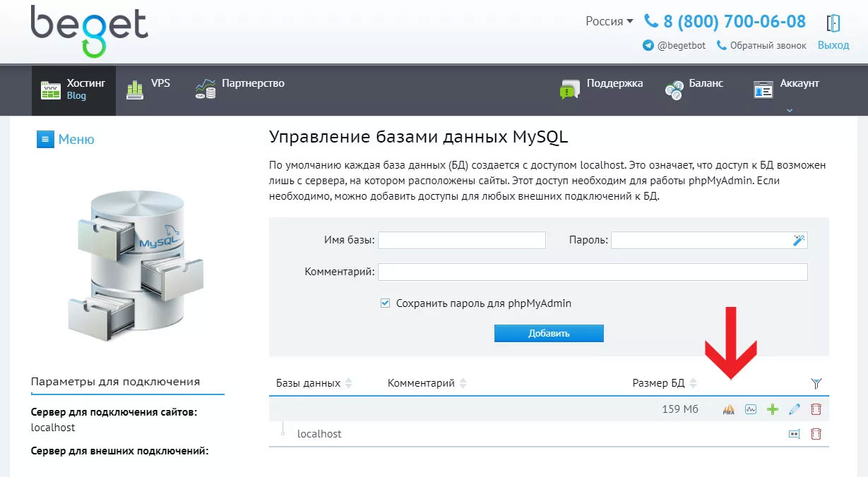Add access using the green plus icon
This screenshot has height=477, width=868.
772,409
